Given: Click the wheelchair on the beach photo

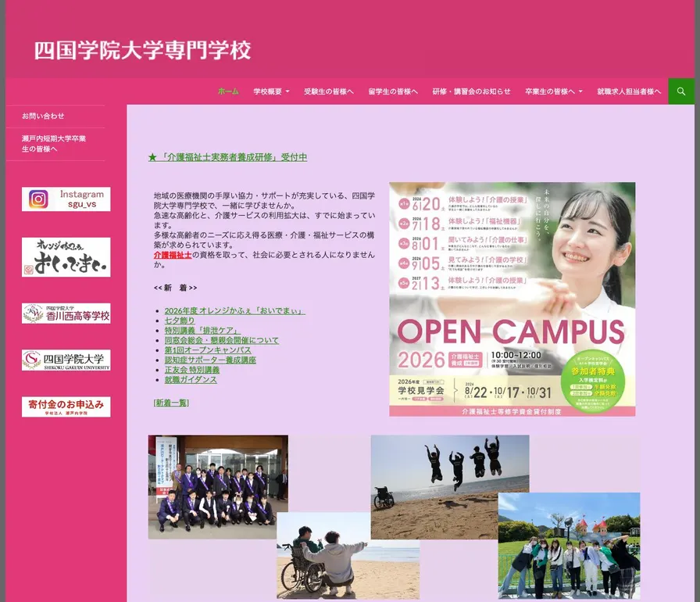Looking at the screenshot, I should click(348, 556).
